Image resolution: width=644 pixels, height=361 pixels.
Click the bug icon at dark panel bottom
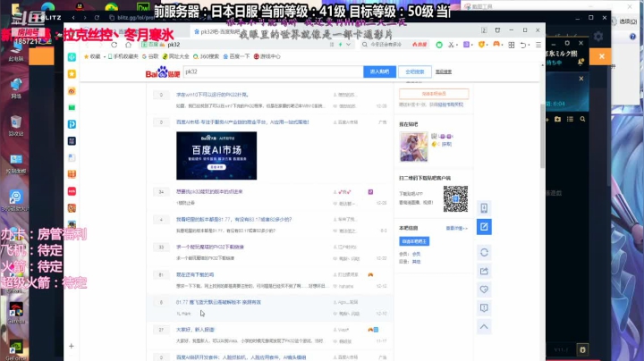pos(582,349)
